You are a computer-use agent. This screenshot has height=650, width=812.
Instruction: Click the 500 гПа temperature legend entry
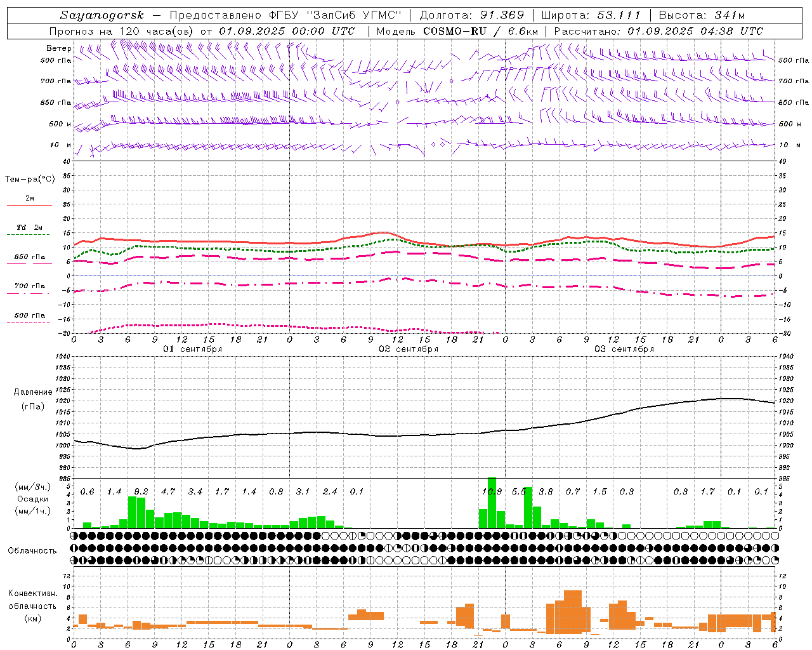[30, 315]
